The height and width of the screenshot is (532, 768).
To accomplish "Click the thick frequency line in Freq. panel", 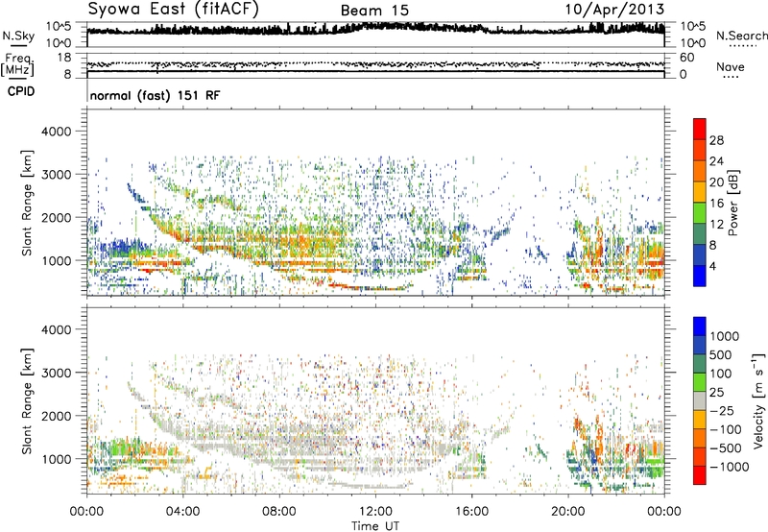I will [375, 71].
